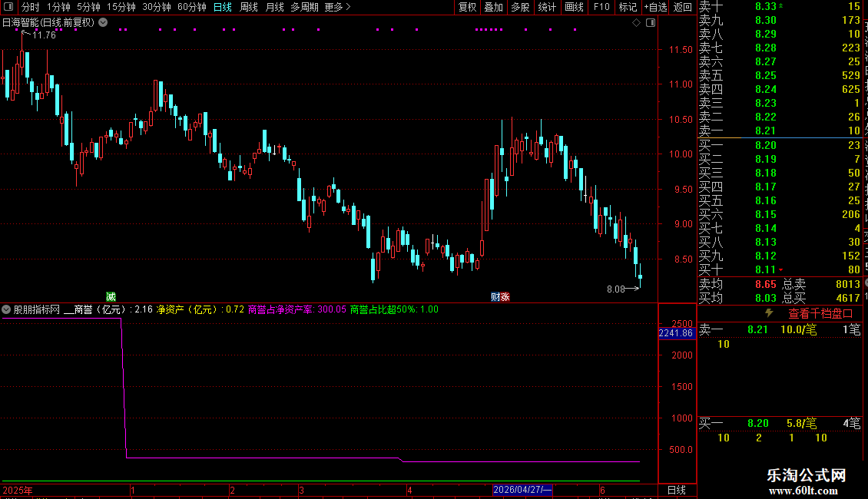868x499 pixels.
Task: Open F10 company information
Action: tap(601, 7)
